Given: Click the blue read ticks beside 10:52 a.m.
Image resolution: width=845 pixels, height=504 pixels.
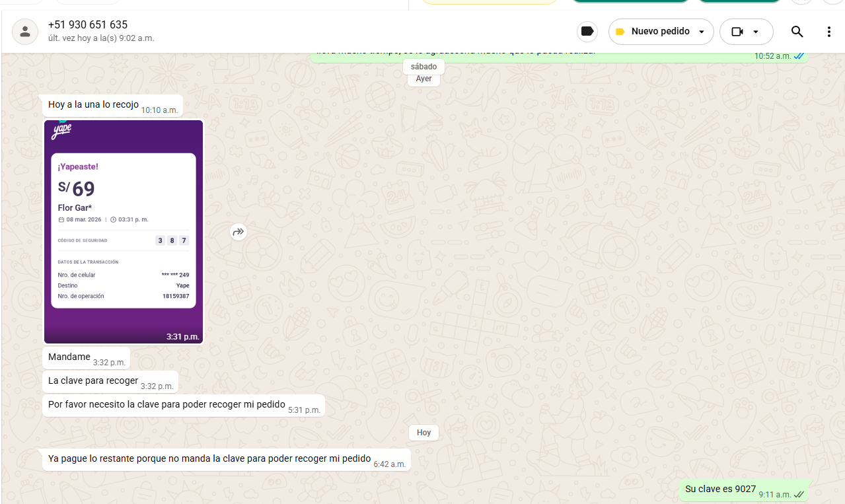Looking at the screenshot, I should point(799,56).
